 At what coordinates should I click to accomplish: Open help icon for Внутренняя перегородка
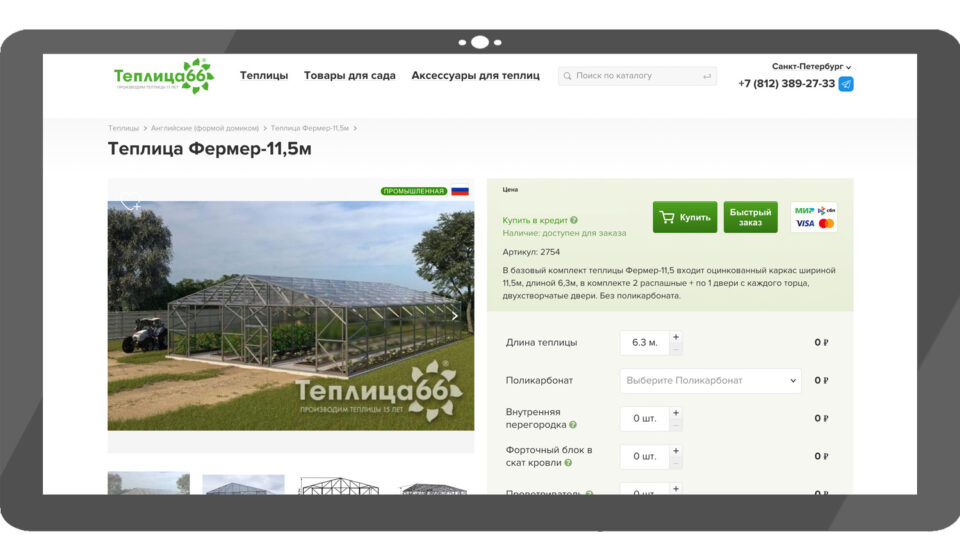tap(573, 425)
